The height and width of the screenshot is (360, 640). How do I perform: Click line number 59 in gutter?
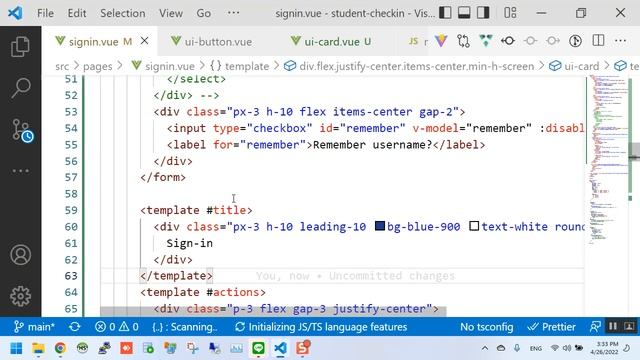coord(71,210)
